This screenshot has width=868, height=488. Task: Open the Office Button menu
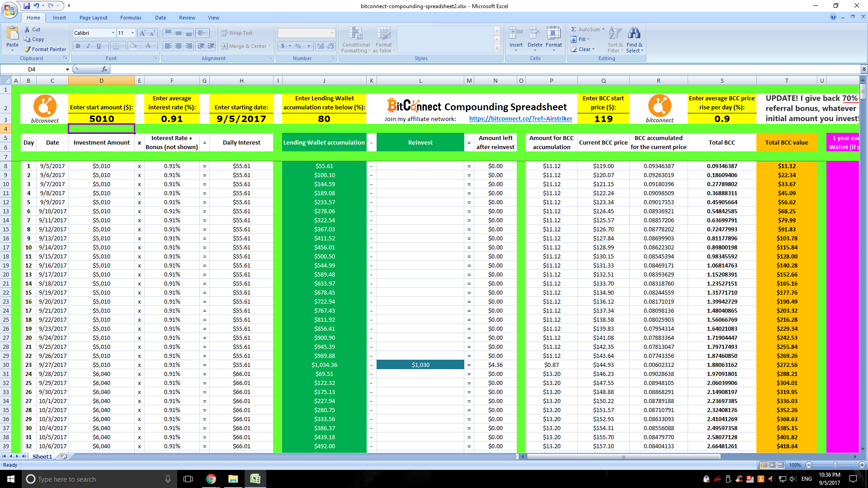(9, 9)
